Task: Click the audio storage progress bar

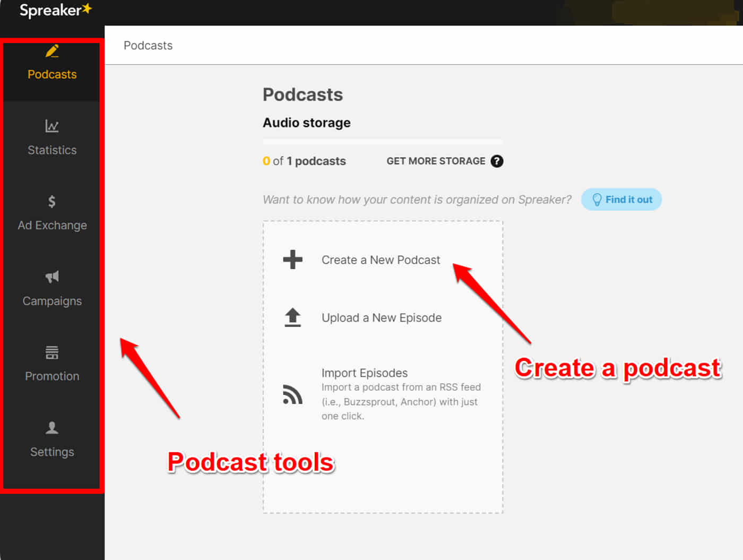Action: click(x=382, y=141)
